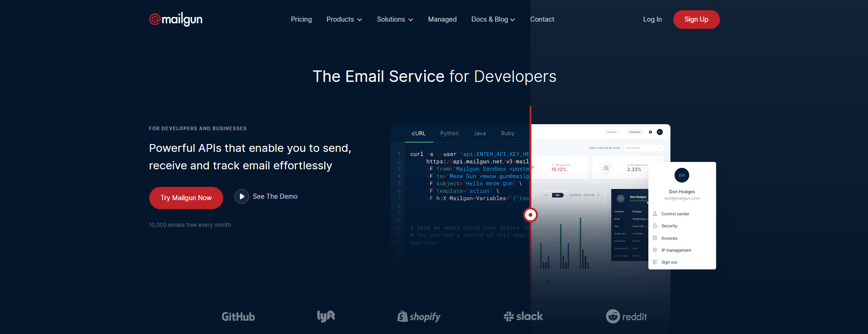The image size is (868, 334).
Task: Open the Managed menu item
Action: (442, 19)
